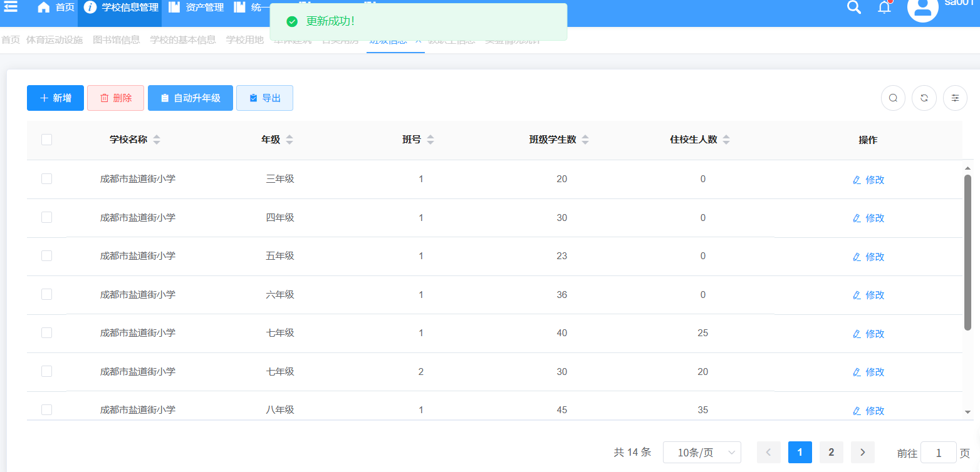Viewport: 980px width, 472px height.
Task: Open the top bar search icon
Action: pos(853,8)
